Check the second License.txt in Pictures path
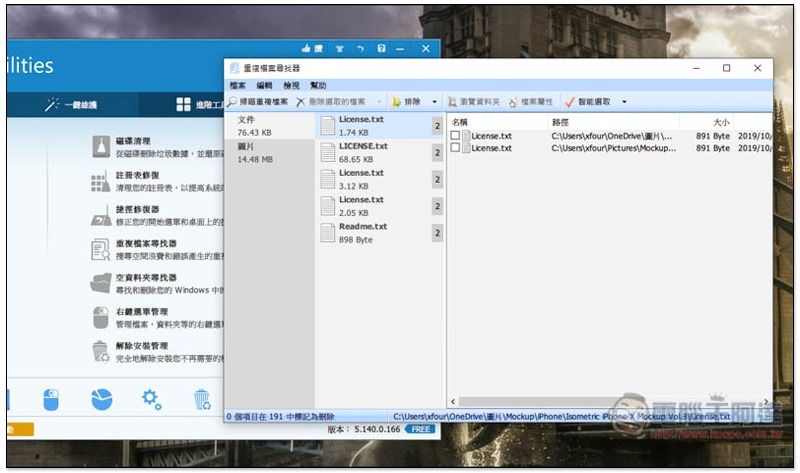 pyautogui.click(x=456, y=148)
